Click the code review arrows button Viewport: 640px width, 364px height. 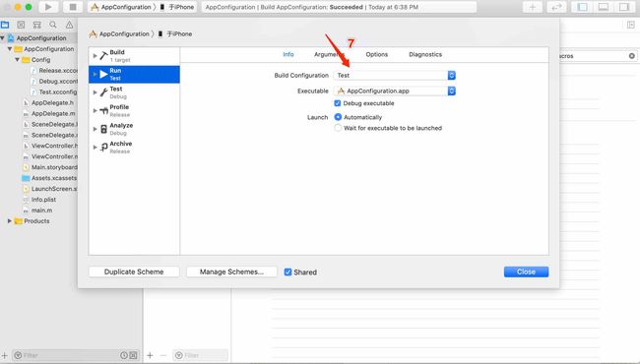click(556, 7)
